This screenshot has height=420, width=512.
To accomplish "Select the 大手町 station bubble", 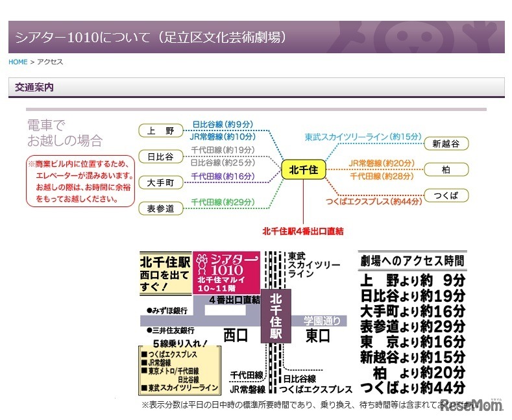I will [161, 182].
